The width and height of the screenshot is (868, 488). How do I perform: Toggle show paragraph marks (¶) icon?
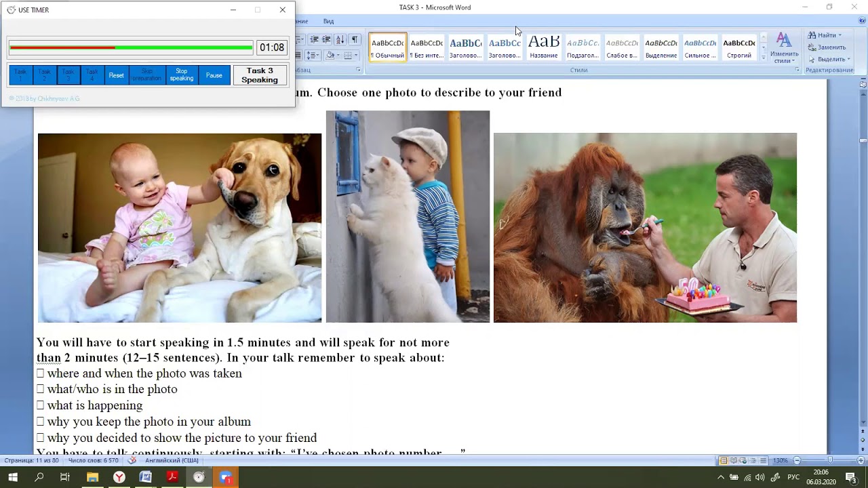[x=354, y=40]
